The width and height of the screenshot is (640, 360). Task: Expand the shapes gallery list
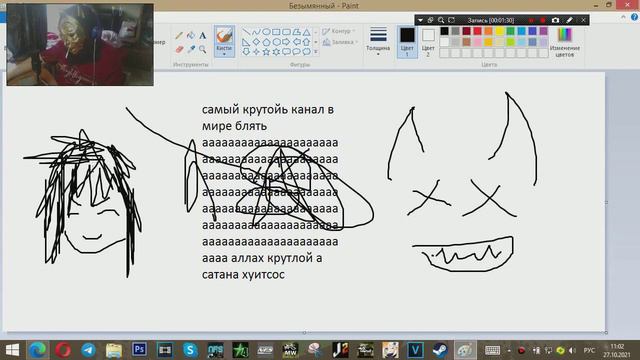pos(316,52)
